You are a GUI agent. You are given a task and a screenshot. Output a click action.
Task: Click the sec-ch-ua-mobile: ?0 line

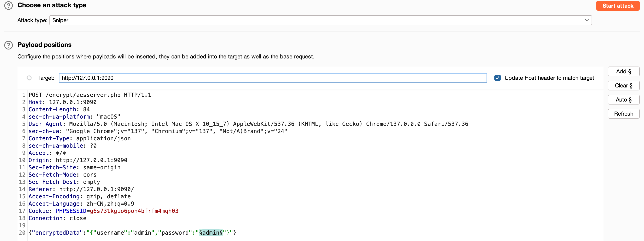point(62,146)
